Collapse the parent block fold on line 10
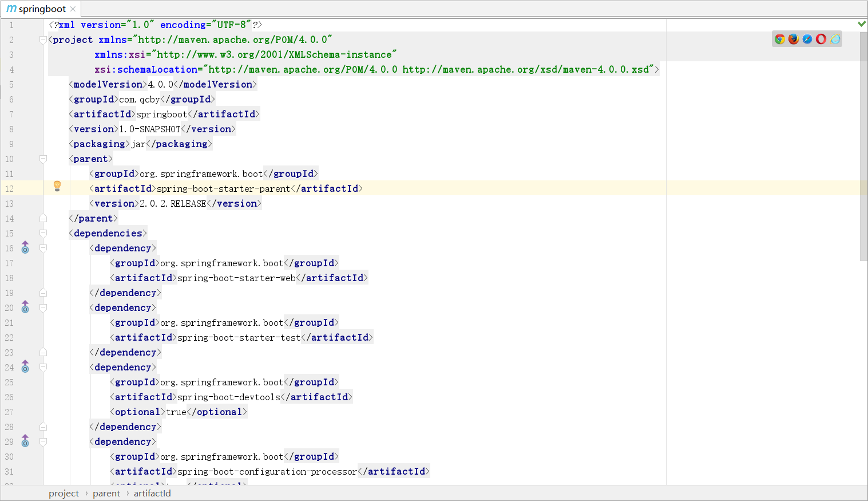The width and height of the screenshot is (868, 501). [43, 159]
